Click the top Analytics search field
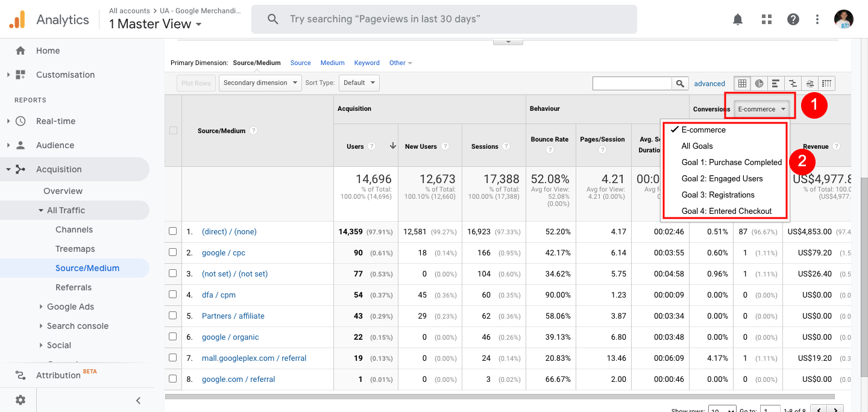The height and width of the screenshot is (412, 868). point(444,19)
